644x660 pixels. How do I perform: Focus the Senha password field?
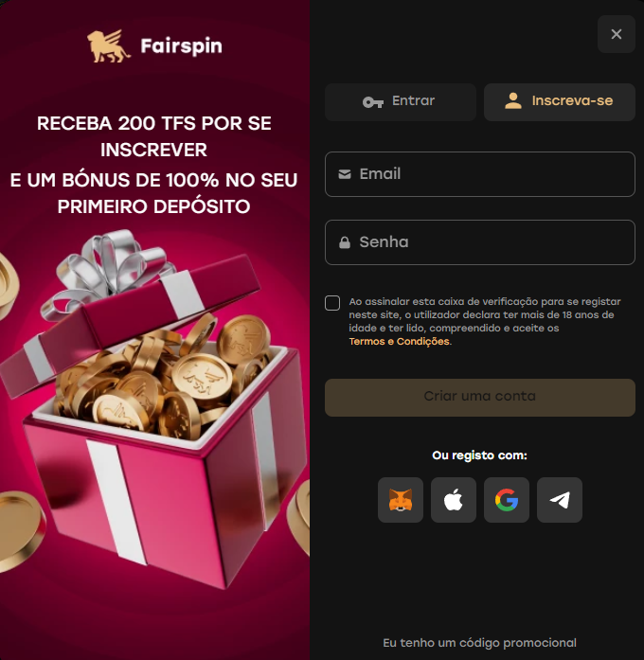tap(480, 242)
